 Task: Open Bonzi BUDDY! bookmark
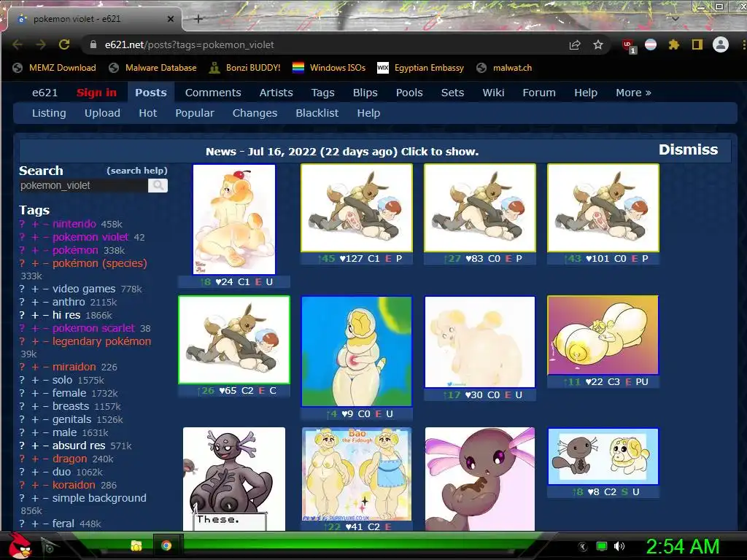(x=245, y=68)
